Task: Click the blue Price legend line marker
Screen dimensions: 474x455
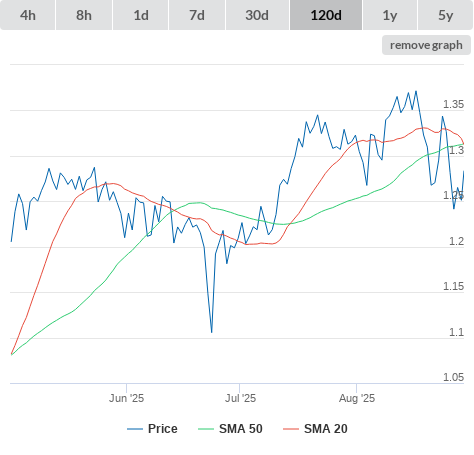Action: 135,429
